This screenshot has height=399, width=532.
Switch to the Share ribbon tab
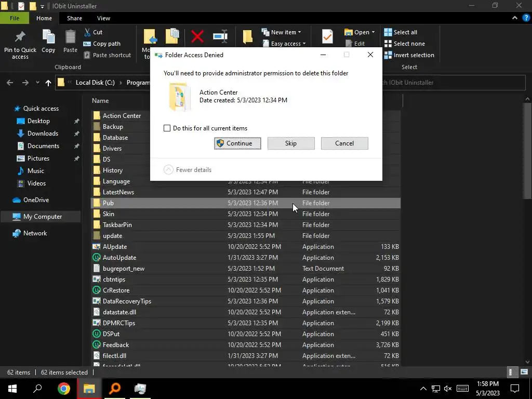(74, 18)
